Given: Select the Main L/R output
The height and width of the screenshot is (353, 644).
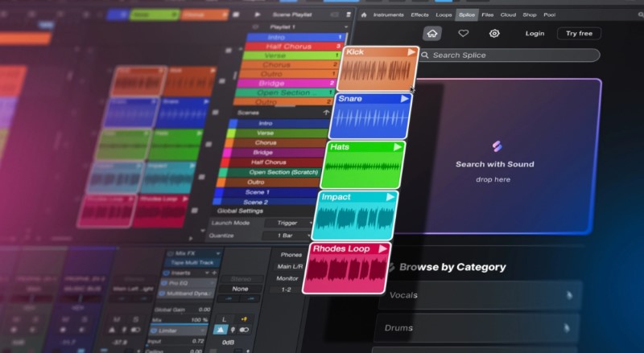Looking at the screenshot, I should pos(290,266).
